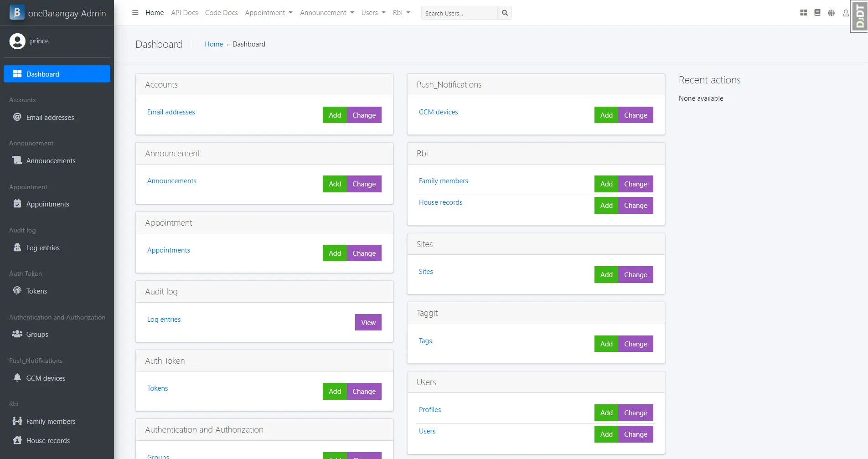The image size is (868, 459).
Task: Click Add button for Email addresses
Action: 335,115
